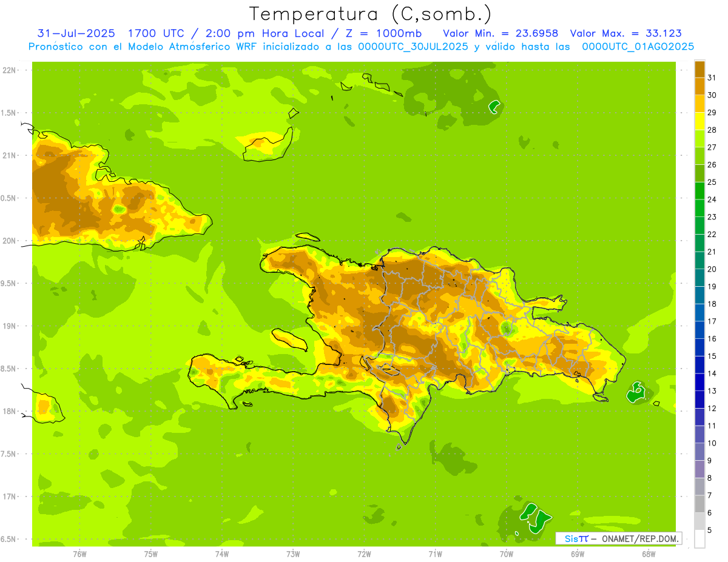Click the legend value '30'

pyautogui.click(x=712, y=95)
